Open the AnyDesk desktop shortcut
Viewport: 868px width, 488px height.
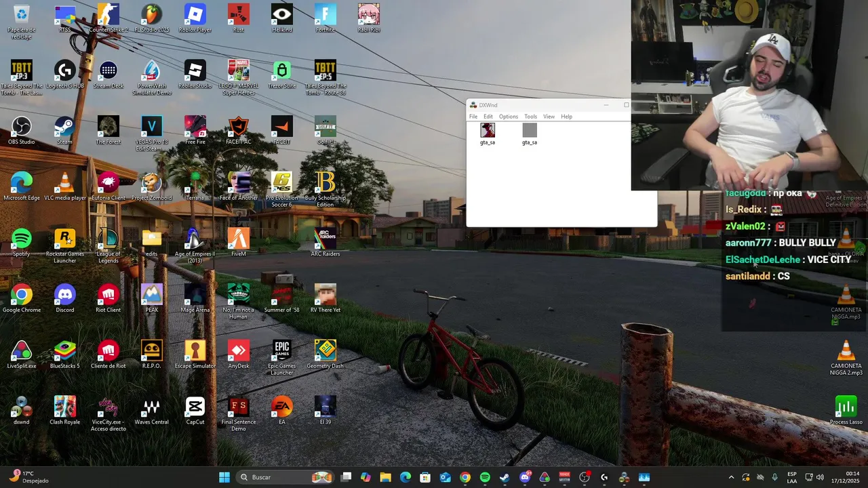[239, 355]
